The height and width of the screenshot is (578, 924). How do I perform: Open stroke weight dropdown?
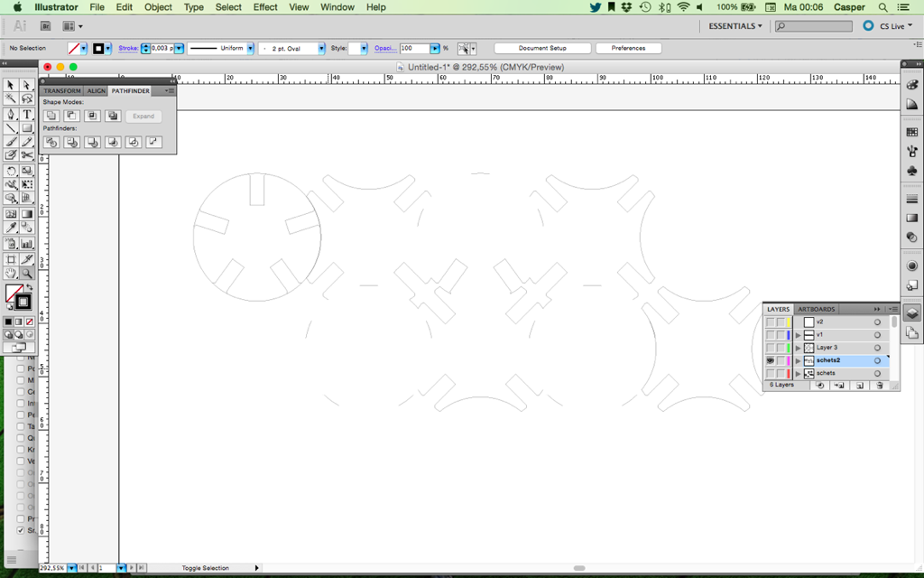pos(180,49)
